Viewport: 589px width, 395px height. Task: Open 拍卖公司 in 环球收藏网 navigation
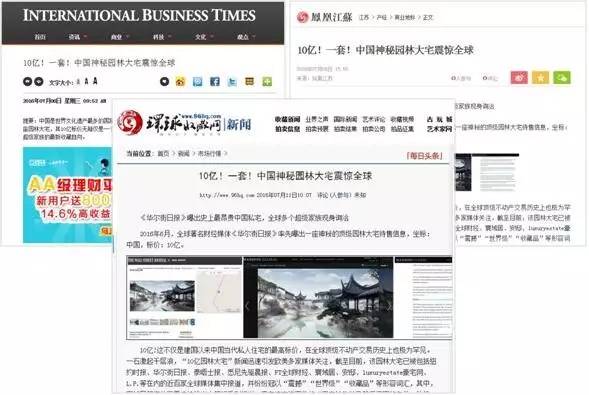[x=374, y=129]
